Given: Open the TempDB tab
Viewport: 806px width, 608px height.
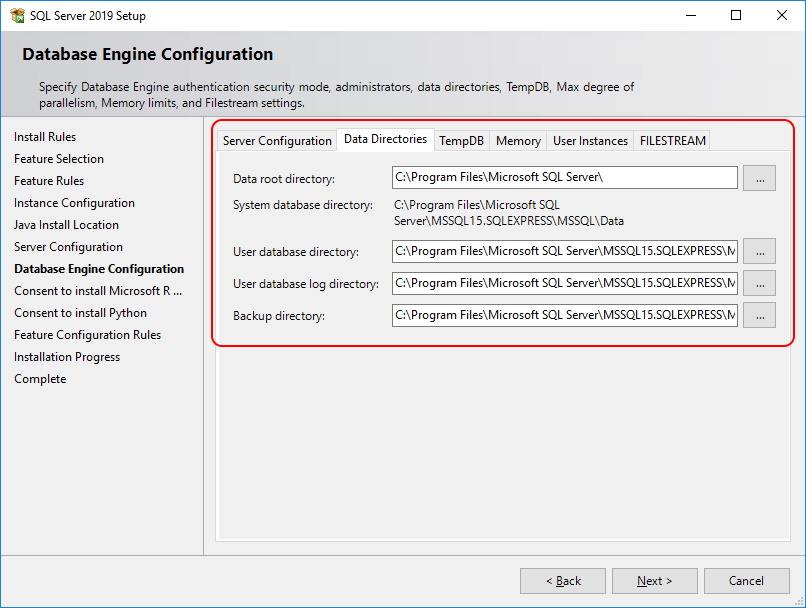Looking at the screenshot, I should pos(462,141).
